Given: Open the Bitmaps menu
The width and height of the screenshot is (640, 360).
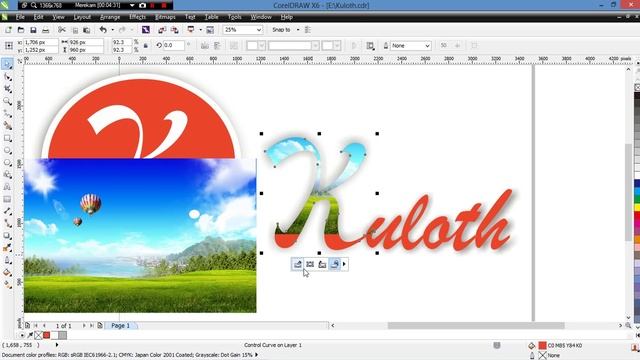Looking at the screenshot, I should 165,17.
